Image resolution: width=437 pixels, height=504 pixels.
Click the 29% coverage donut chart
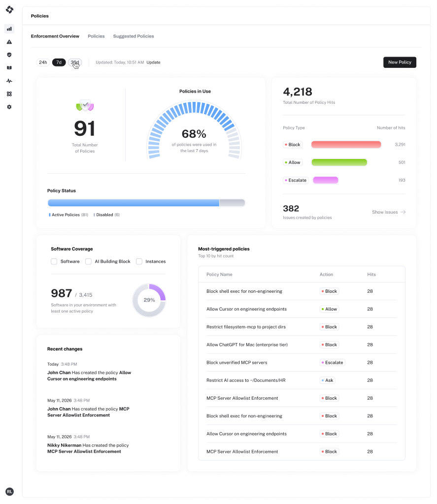(149, 300)
